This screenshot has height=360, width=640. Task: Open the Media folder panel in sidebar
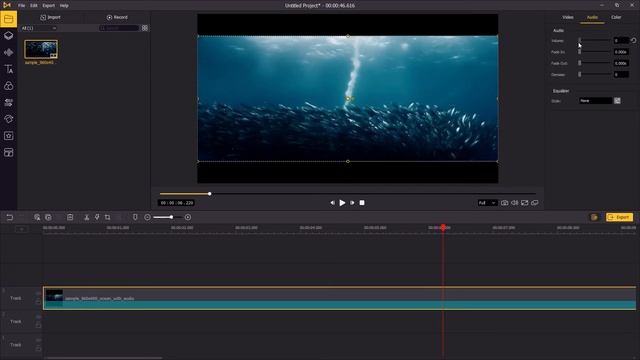(x=9, y=19)
